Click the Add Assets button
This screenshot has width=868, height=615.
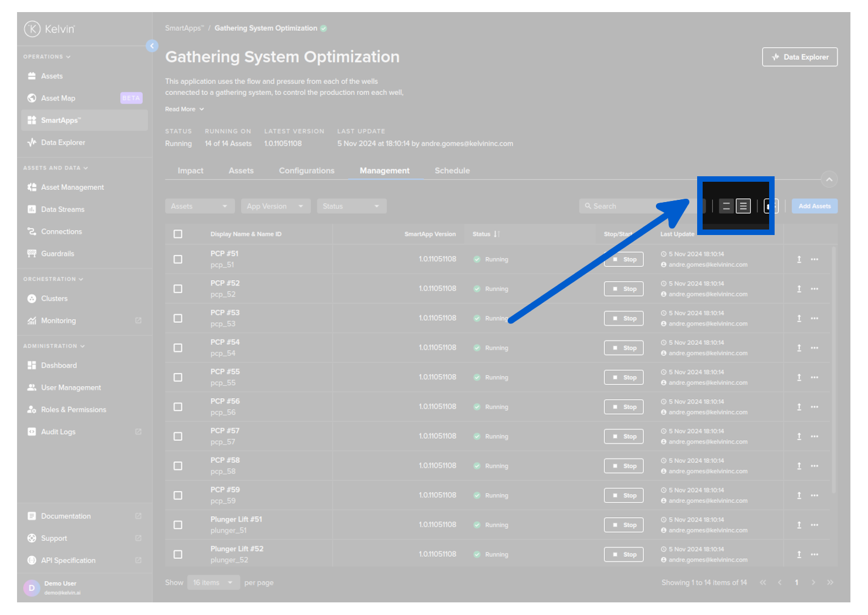814,206
